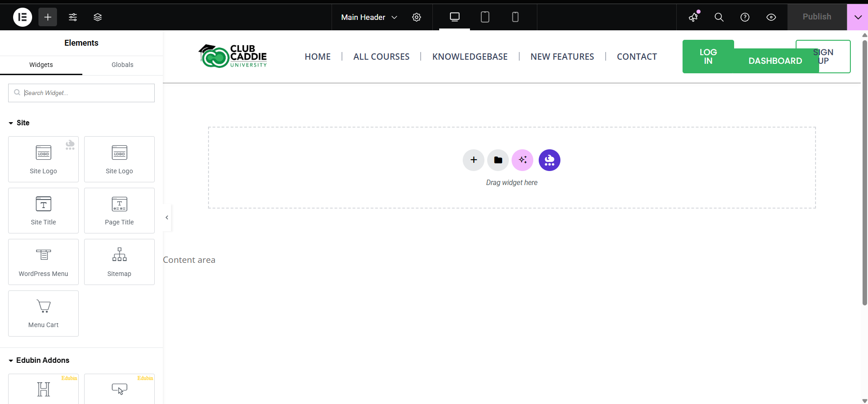Select the Page Title widget
Screen dimensions: 868x404
[119, 210]
